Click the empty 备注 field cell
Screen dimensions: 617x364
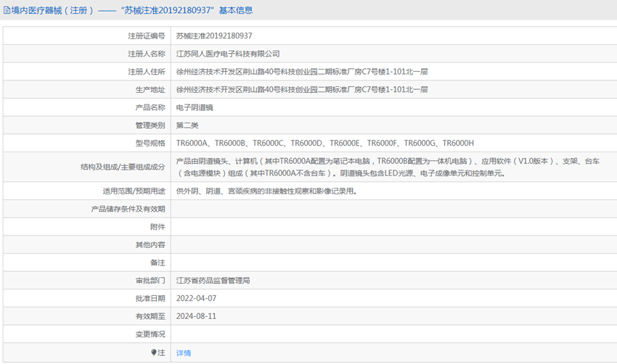pyautogui.click(x=394, y=262)
